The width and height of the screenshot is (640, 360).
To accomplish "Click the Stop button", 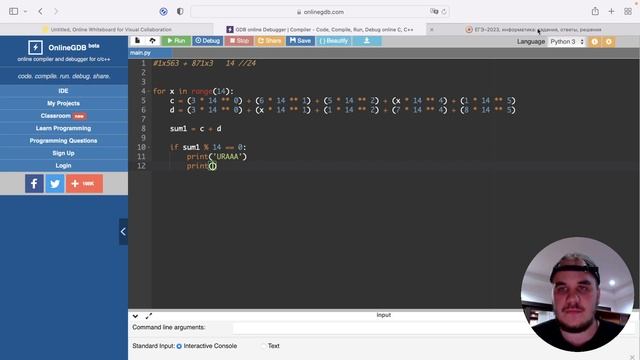I will tap(239, 41).
